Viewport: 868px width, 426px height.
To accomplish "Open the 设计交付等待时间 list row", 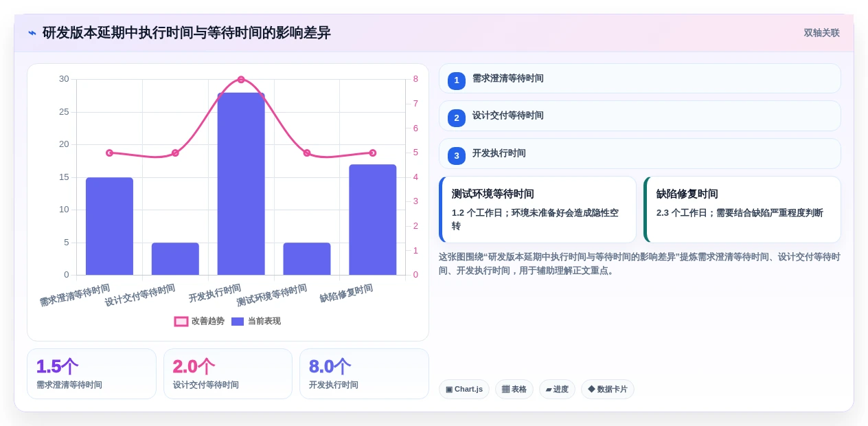I will (640, 115).
